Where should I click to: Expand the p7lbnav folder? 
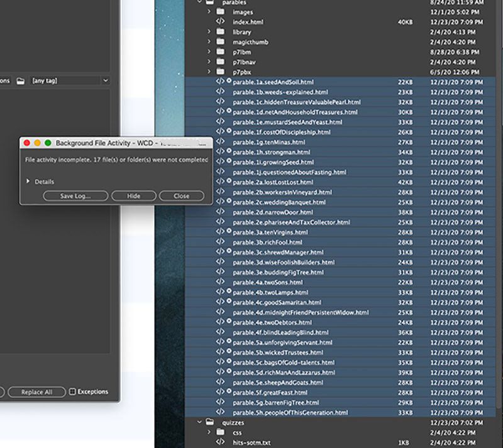pos(209,62)
